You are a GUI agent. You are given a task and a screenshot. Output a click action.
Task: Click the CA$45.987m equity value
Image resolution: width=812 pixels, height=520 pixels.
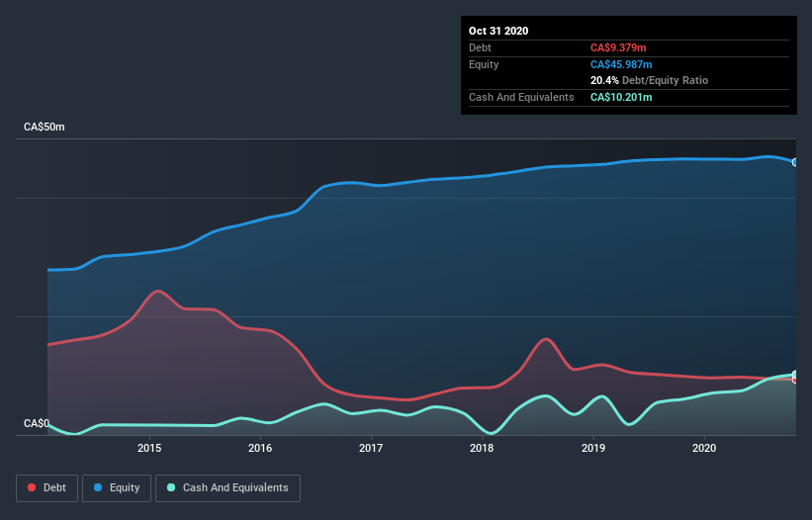pos(621,64)
